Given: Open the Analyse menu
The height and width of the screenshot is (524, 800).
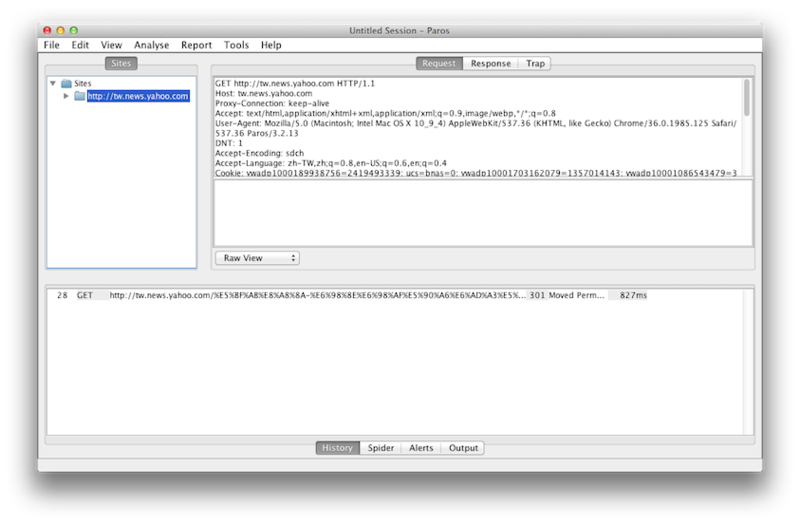Looking at the screenshot, I should pyautogui.click(x=152, y=45).
